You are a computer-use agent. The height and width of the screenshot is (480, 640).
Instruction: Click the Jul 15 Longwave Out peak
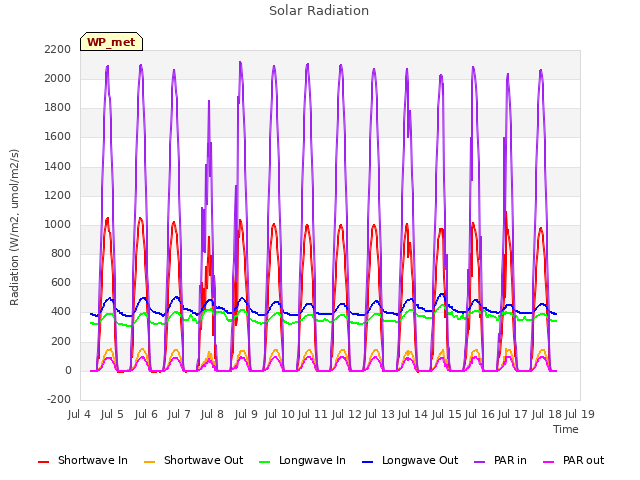pyautogui.click(x=442, y=294)
